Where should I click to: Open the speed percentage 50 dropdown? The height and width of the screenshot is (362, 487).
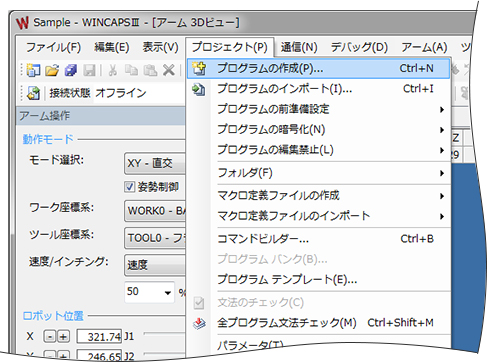167,292
